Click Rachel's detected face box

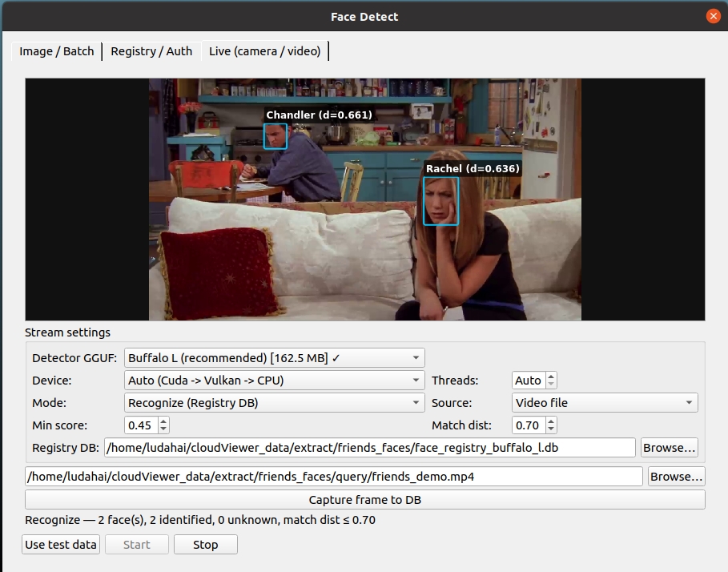point(441,201)
